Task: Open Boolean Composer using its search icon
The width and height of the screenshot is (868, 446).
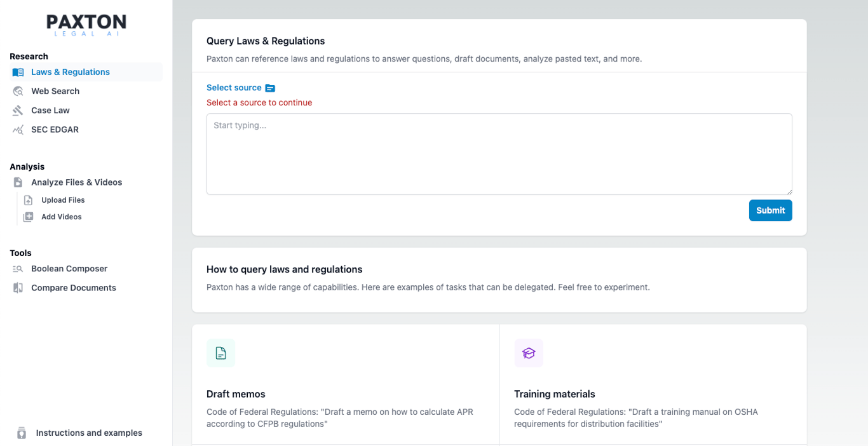Action: coord(17,268)
